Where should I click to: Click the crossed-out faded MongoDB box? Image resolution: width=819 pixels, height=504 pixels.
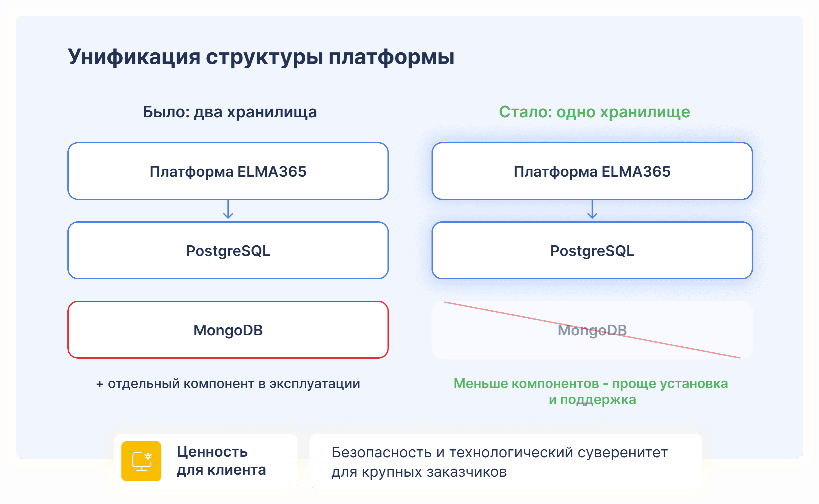592,330
